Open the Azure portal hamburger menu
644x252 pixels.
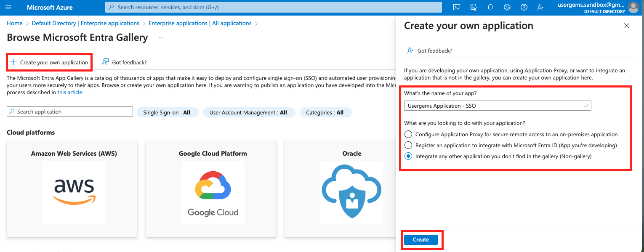point(8,7)
